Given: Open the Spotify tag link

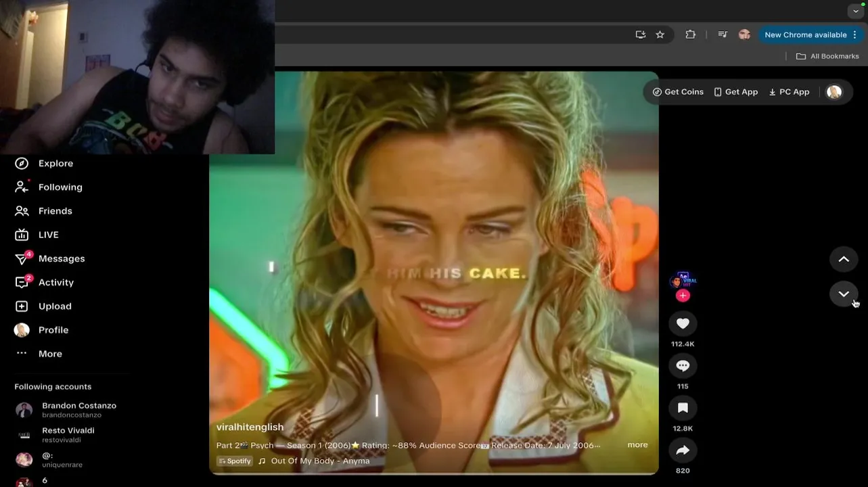Looking at the screenshot, I should [235, 461].
